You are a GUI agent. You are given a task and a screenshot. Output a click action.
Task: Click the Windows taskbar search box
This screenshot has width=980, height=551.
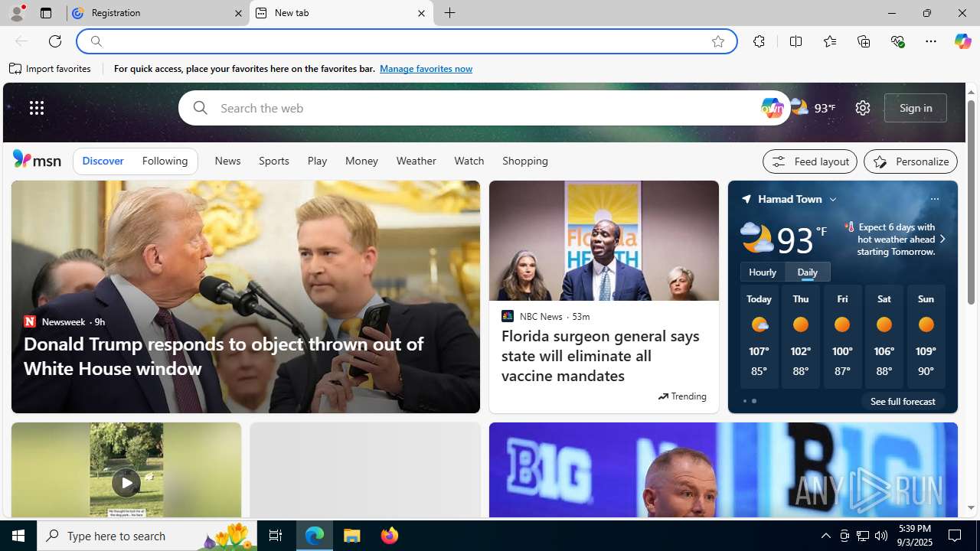click(145, 536)
